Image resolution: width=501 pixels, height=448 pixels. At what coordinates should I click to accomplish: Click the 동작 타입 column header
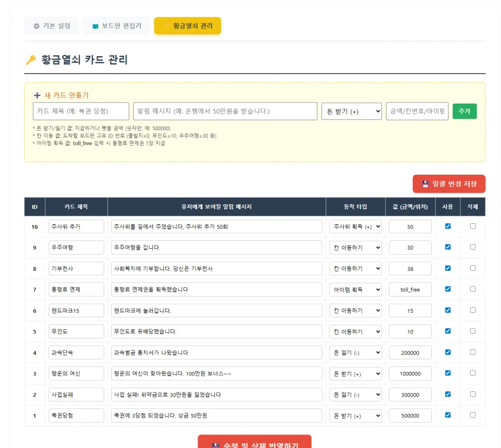(356, 207)
